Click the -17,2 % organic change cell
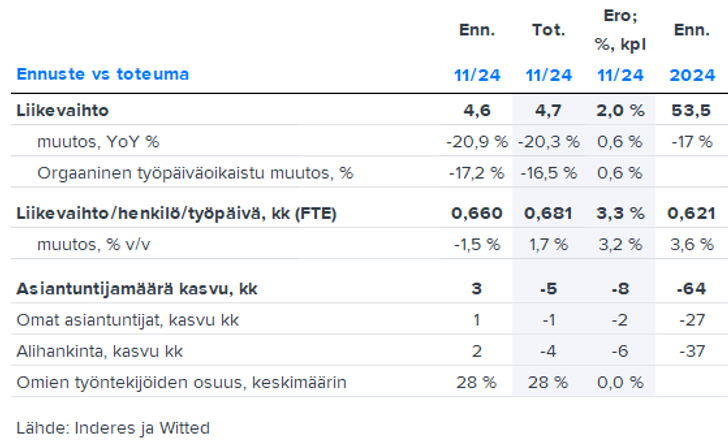728x447 pixels. tap(476, 173)
